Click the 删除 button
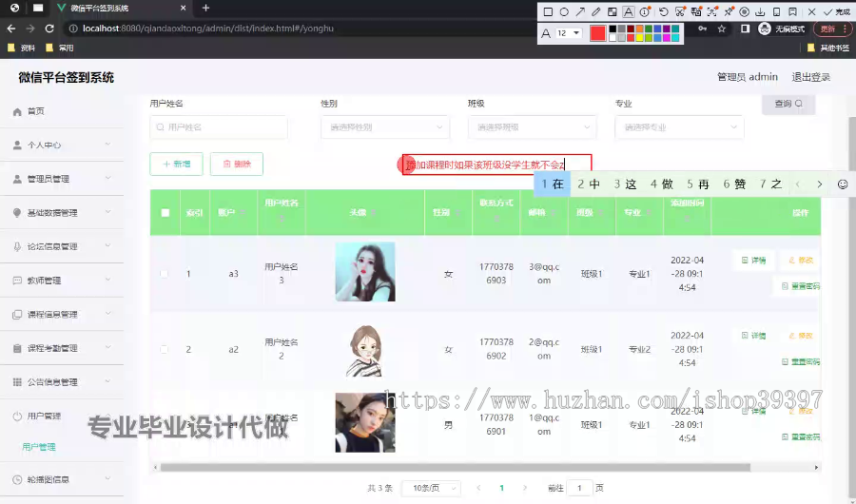Image resolution: width=856 pixels, height=504 pixels. coord(237,164)
